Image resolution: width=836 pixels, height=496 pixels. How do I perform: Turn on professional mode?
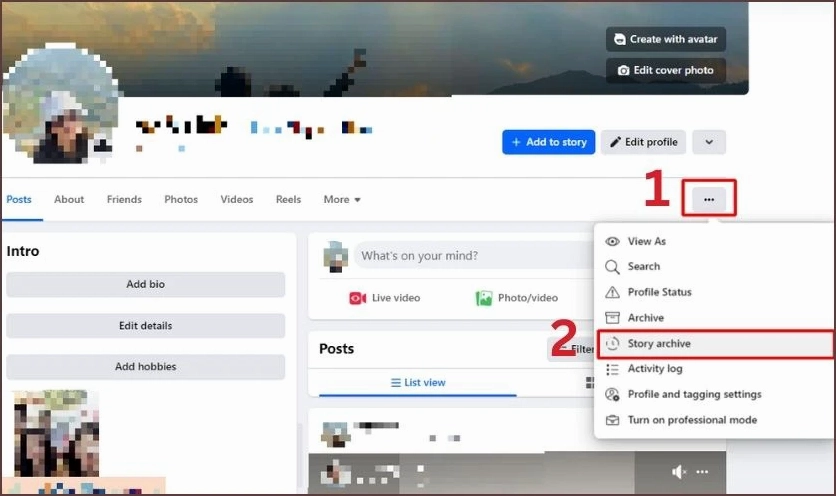(691, 420)
